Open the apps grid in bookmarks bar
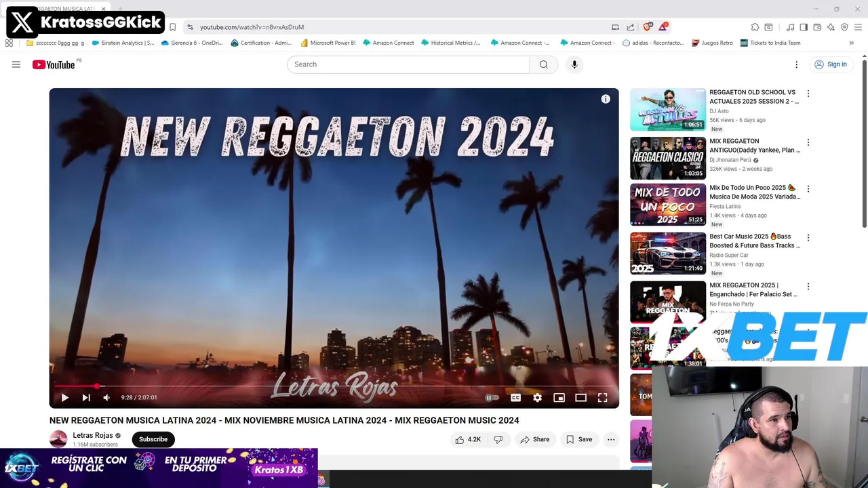The height and width of the screenshot is (488, 868). click(9, 43)
